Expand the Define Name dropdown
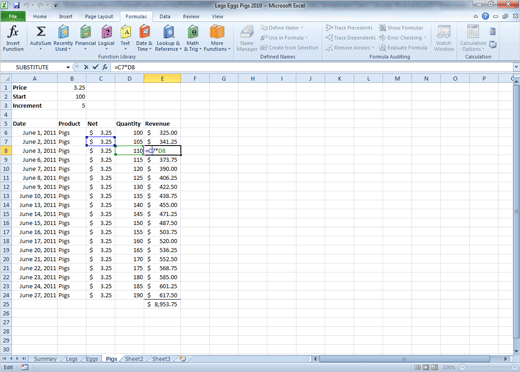This screenshot has width=520, height=372. pyautogui.click(x=302, y=28)
